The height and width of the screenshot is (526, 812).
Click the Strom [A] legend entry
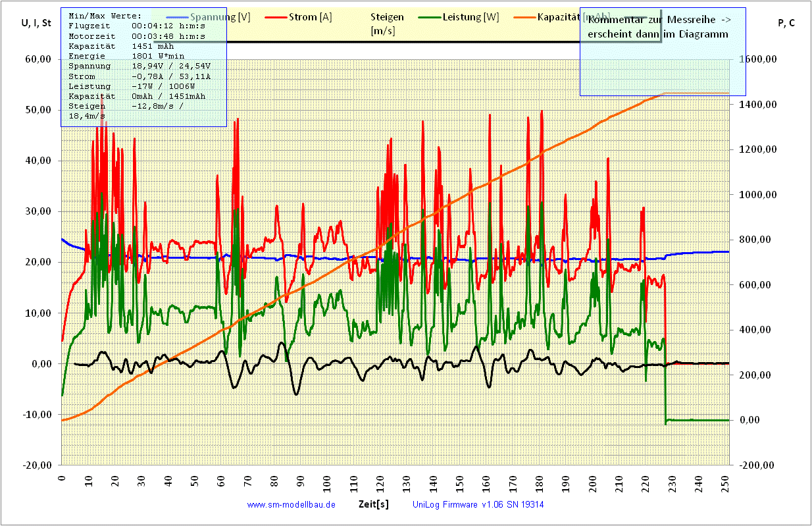[299, 17]
